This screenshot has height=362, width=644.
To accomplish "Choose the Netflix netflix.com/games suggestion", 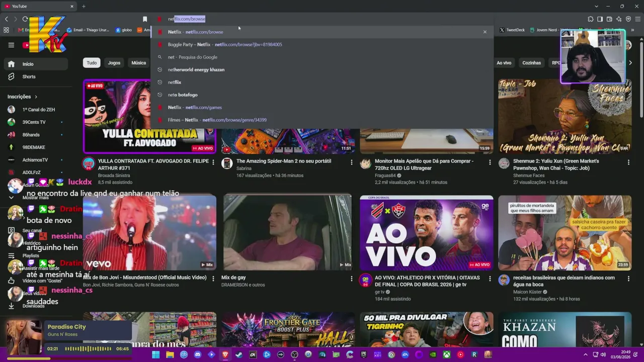I will (322, 107).
